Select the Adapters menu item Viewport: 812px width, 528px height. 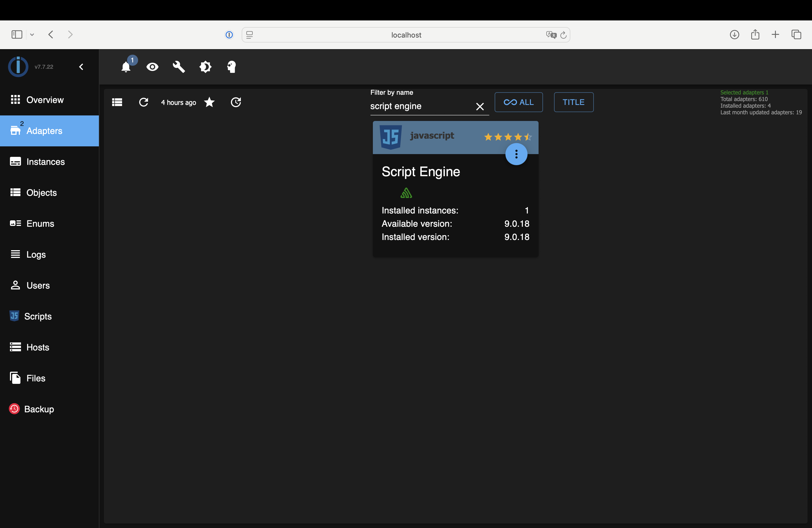[49, 131]
